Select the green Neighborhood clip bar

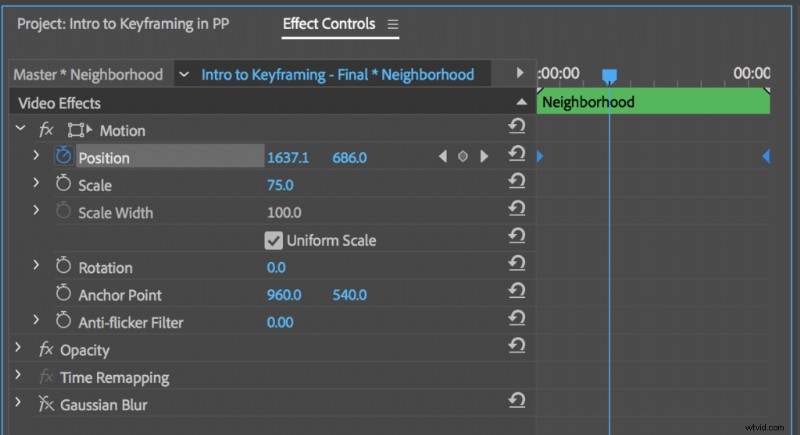click(x=653, y=101)
